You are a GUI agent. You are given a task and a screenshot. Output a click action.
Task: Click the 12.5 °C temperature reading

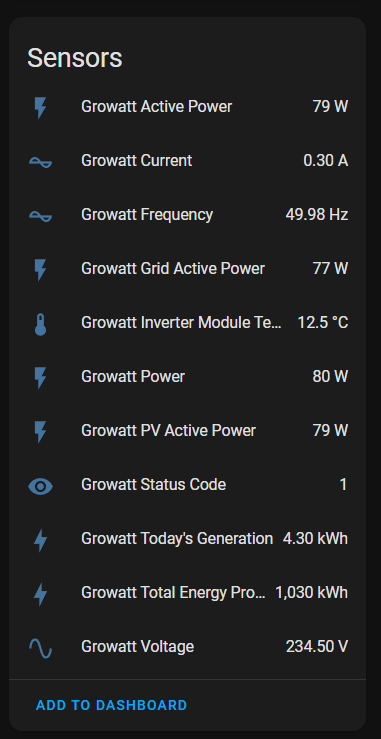coord(323,323)
